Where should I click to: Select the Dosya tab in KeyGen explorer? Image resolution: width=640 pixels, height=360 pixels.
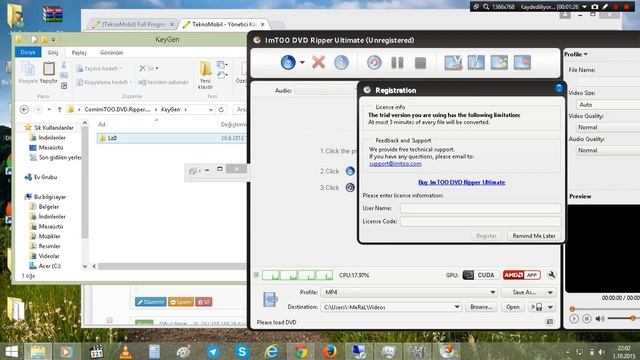click(28, 52)
